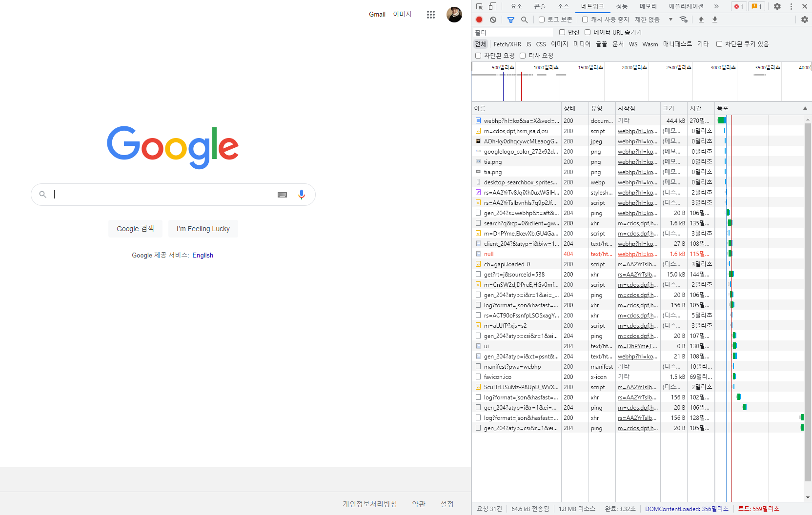Open DevTools three-dot customize menu
812x515 pixels.
791,6
